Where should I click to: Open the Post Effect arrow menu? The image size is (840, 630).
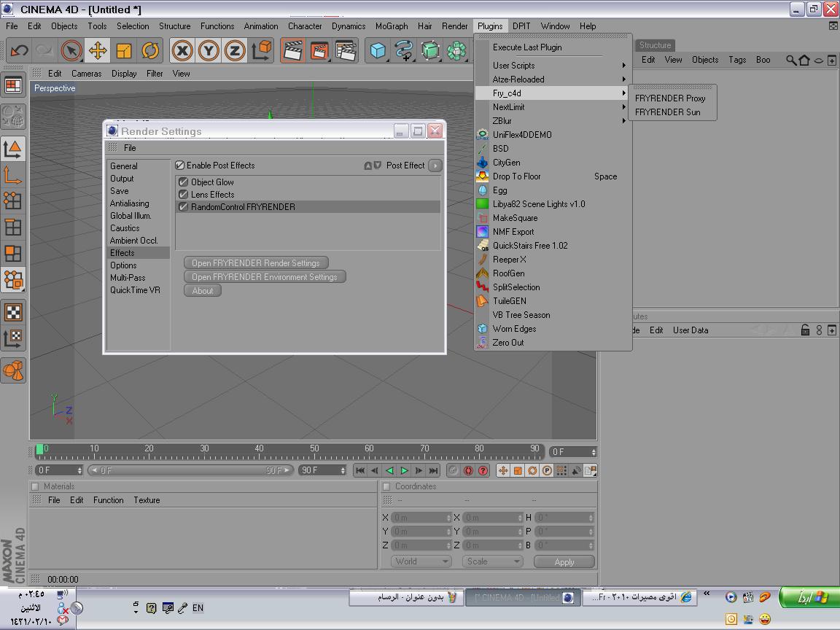pos(435,166)
